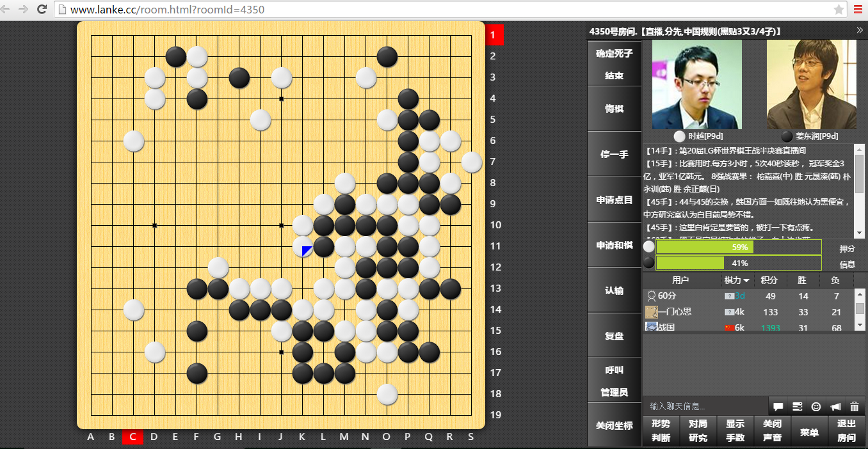Click the white 59% betting progress bar
Viewport: 868px width, 449px height.
pyautogui.click(x=739, y=247)
